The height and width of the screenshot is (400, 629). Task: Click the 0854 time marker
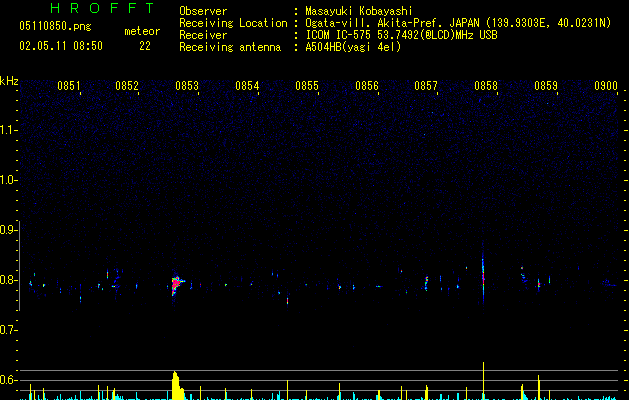point(247,86)
